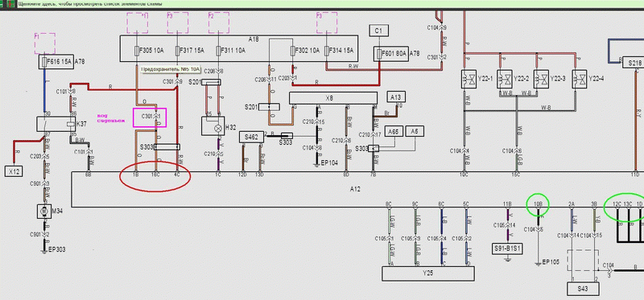This screenshot has height=300, width=644.
Task: Click the H32 lamp symbol
Action: (213, 126)
